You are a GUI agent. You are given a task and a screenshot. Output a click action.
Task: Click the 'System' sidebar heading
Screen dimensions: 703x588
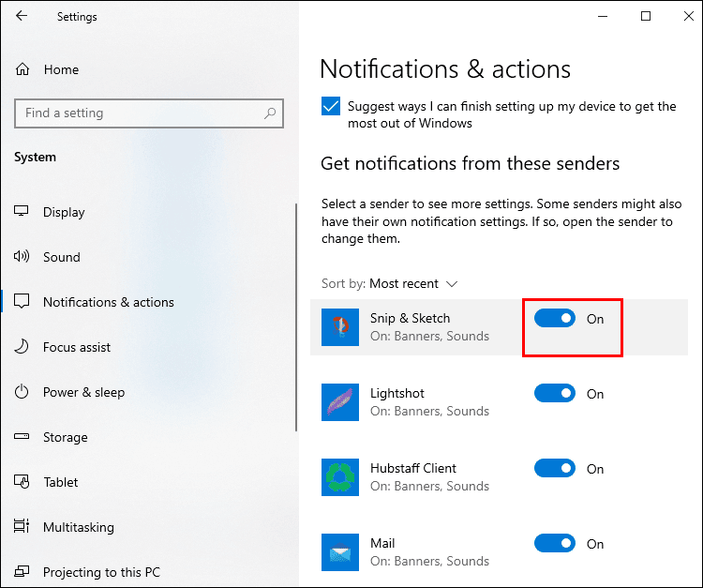coord(35,157)
